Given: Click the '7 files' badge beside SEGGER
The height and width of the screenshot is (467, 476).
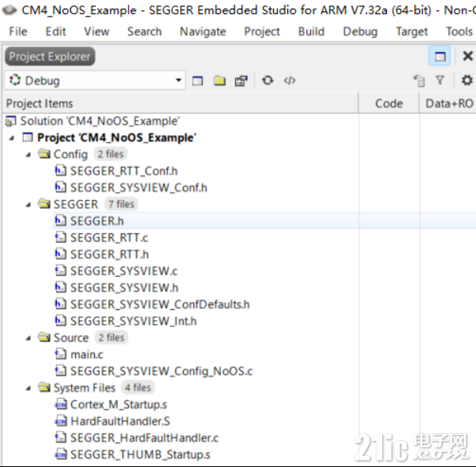Looking at the screenshot, I should pos(121,204).
